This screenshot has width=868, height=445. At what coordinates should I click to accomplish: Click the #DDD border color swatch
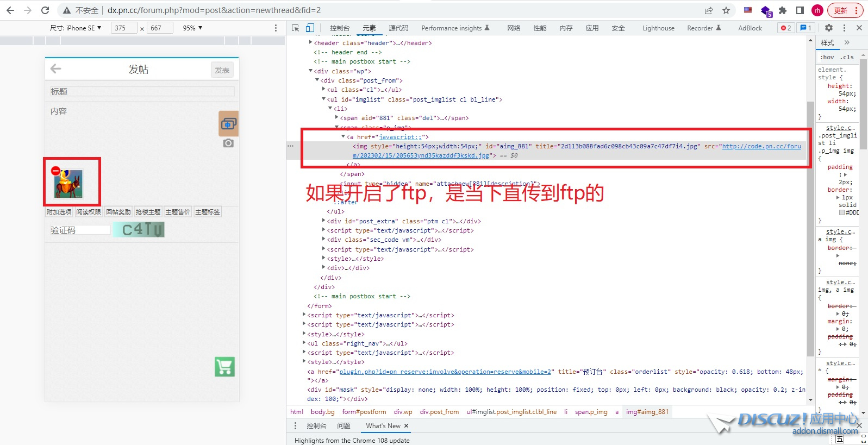pos(842,212)
